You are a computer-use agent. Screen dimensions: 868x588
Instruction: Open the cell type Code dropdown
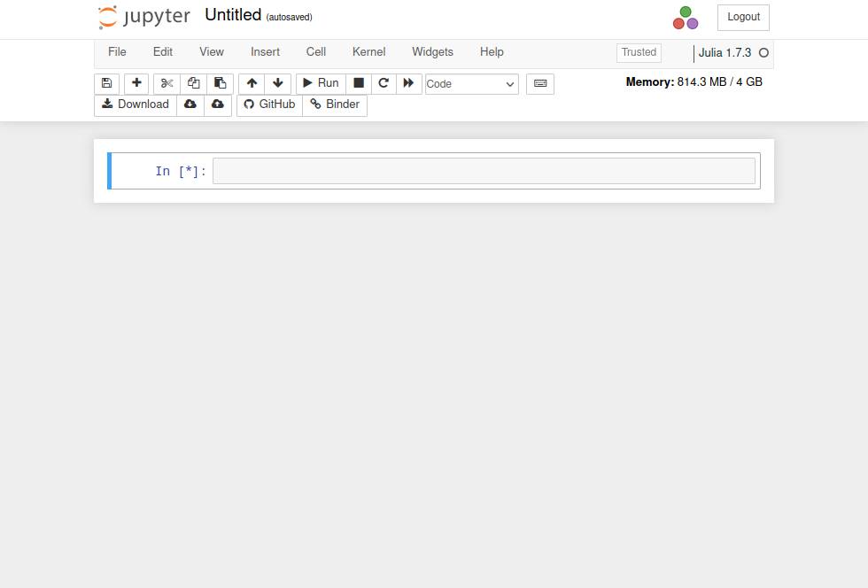(x=471, y=84)
